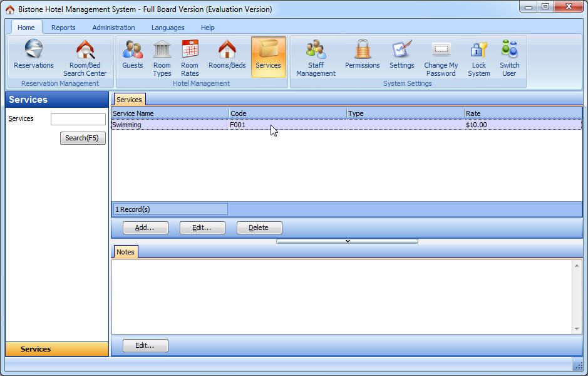Open the Room Rates tool
Image resolution: width=588 pixels, height=376 pixels.
190,56
